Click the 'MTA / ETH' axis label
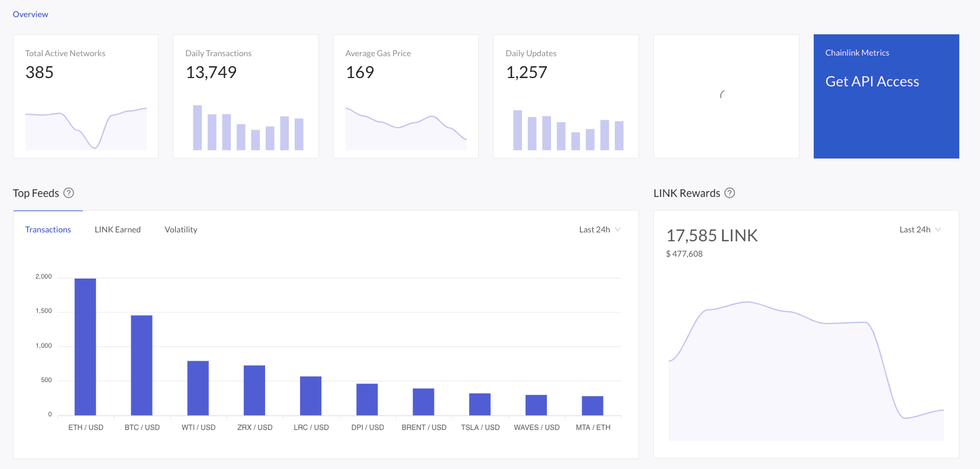Screen dimensions: 980x469 coord(593,428)
